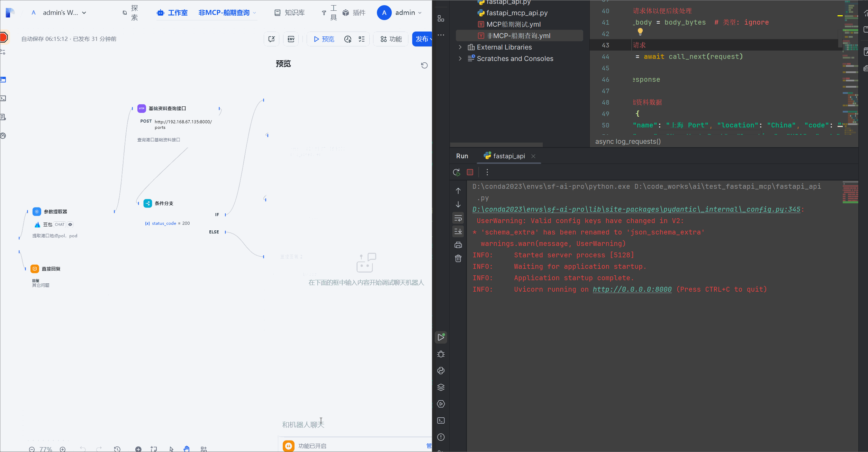The image size is (868, 452).
Task: Open the http://0.0.0.0:8000 link
Action: (x=632, y=290)
